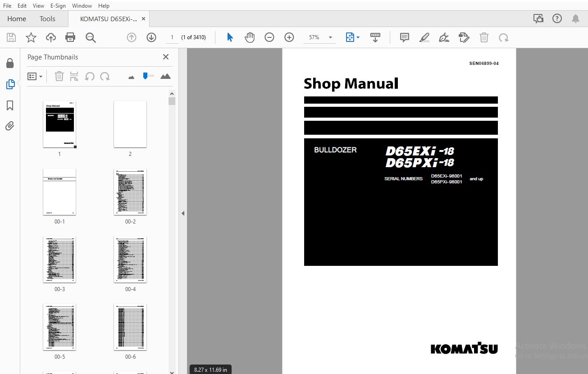
Task: Click the Save file icon
Action: point(11,37)
